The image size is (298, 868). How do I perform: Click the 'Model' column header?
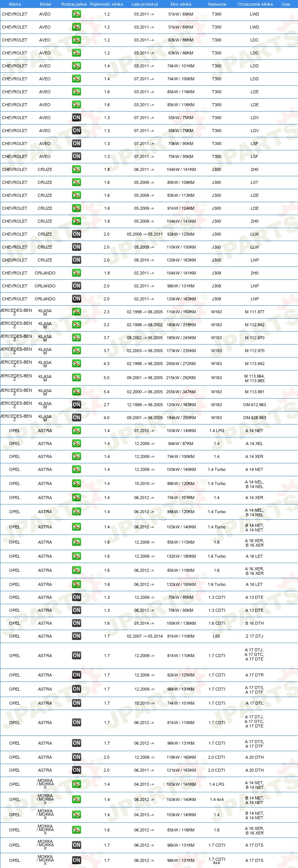(x=45, y=4)
